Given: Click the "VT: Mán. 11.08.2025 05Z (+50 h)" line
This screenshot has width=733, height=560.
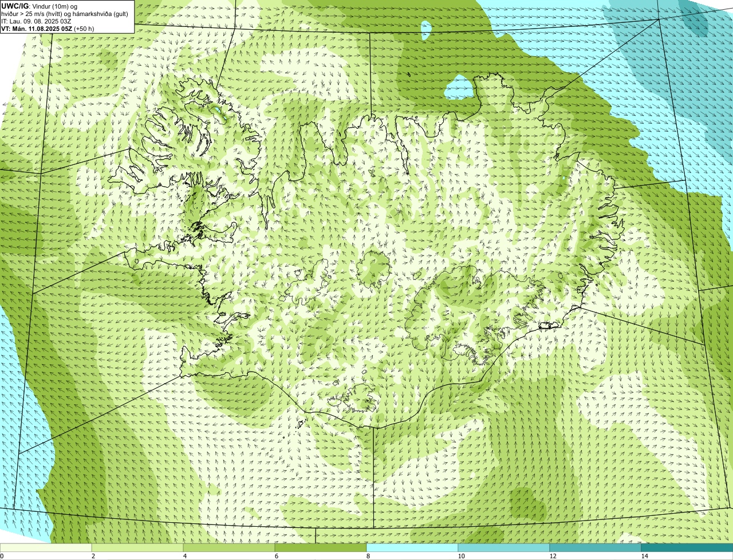Looking at the screenshot, I should (48, 29).
